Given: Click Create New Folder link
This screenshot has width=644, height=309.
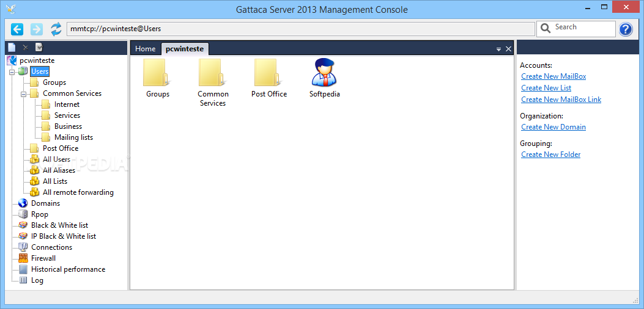Looking at the screenshot, I should [x=551, y=154].
